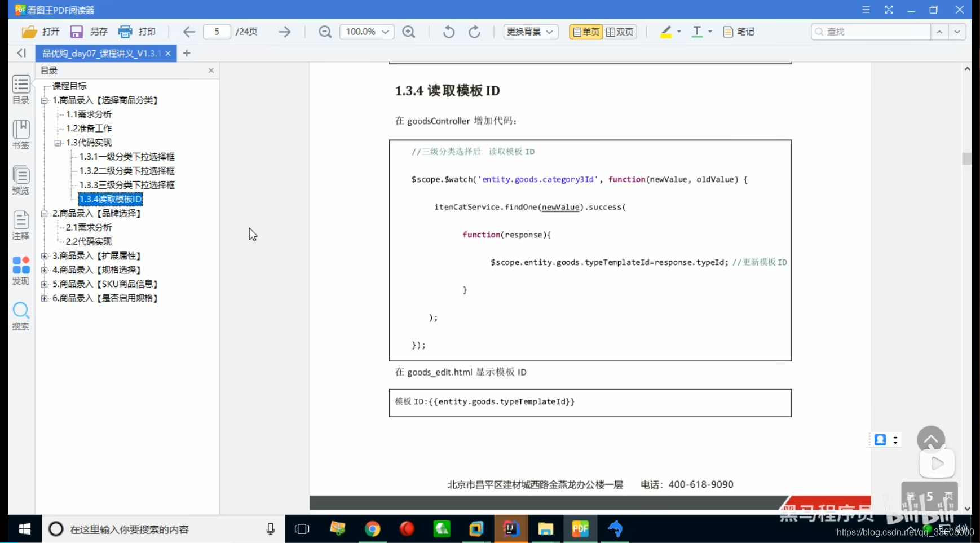Expand the 4.商品录入【规格选择】 node
The height and width of the screenshot is (543, 980).
click(x=44, y=270)
